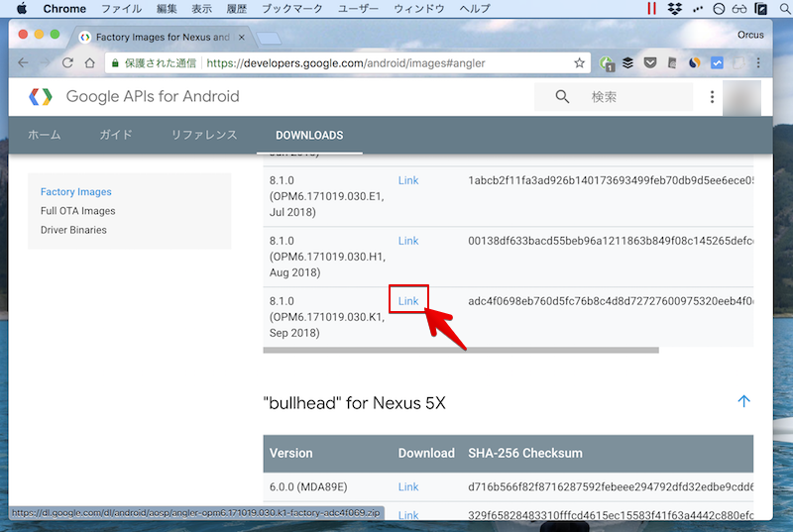Open the red parallel bars menu bar icon
Viewport: 793px width, 532px height.
coord(651,9)
